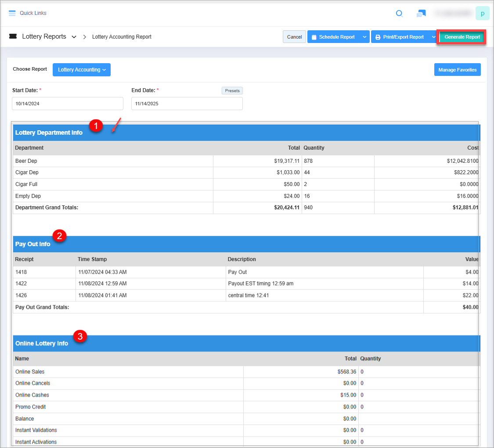
Task: Expand the Lottery Reports chevron menu
Action: pyautogui.click(x=74, y=37)
